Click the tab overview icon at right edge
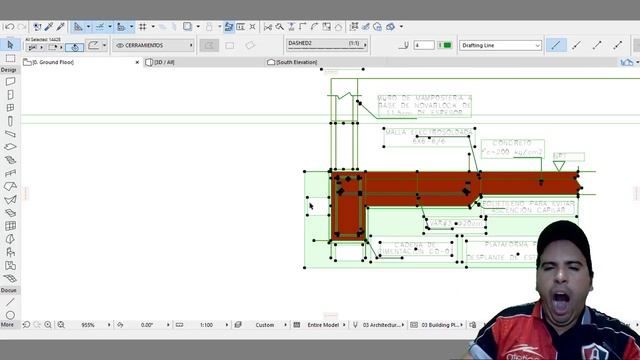The height and width of the screenshot is (360, 640). (x=627, y=62)
